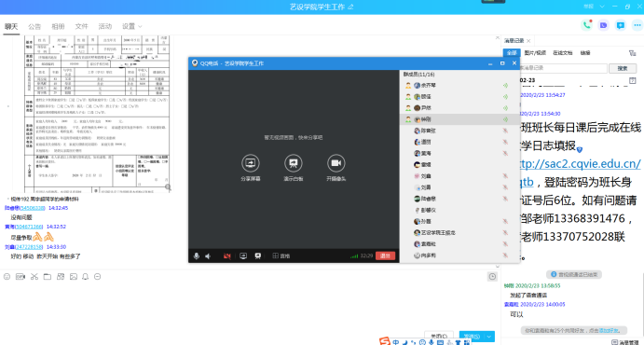644x345 pixels.
Task: Click the 分享屏幕 share screen icon
Action: (250, 163)
